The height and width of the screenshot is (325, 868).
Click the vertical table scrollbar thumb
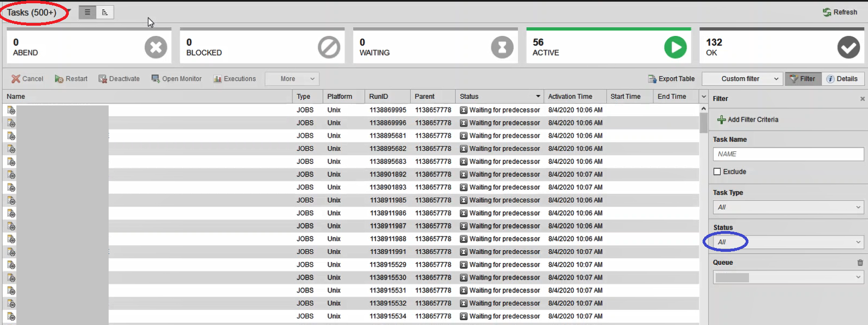(x=703, y=122)
